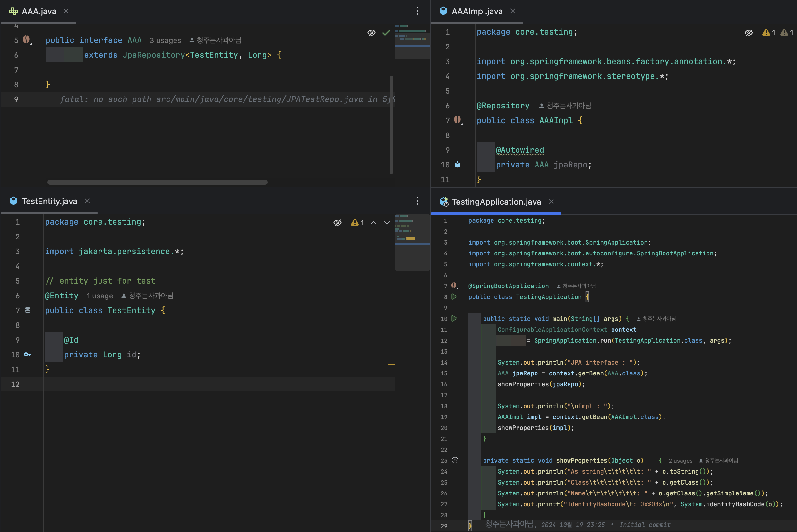Click the @ gutter icon on showProperties line

tap(455, 460)
